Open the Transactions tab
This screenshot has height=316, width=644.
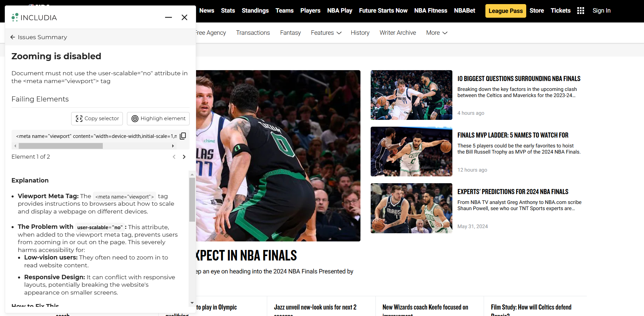point(253,33)
